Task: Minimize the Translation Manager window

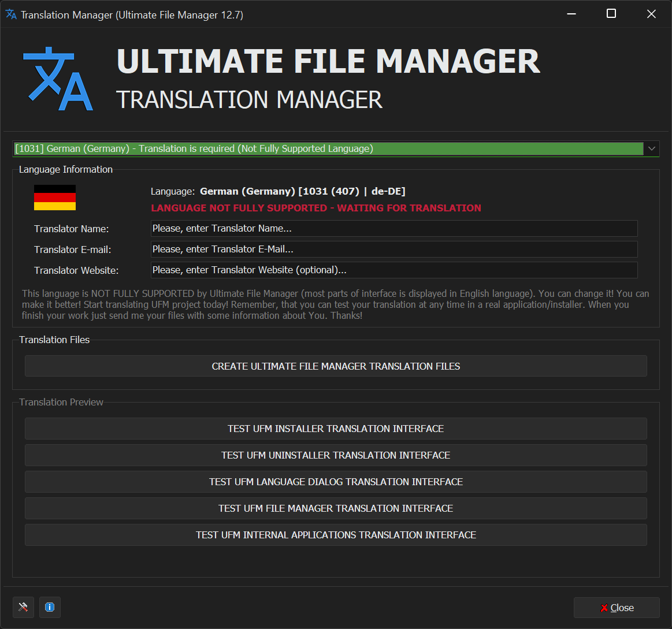Action: pos(571,14)
